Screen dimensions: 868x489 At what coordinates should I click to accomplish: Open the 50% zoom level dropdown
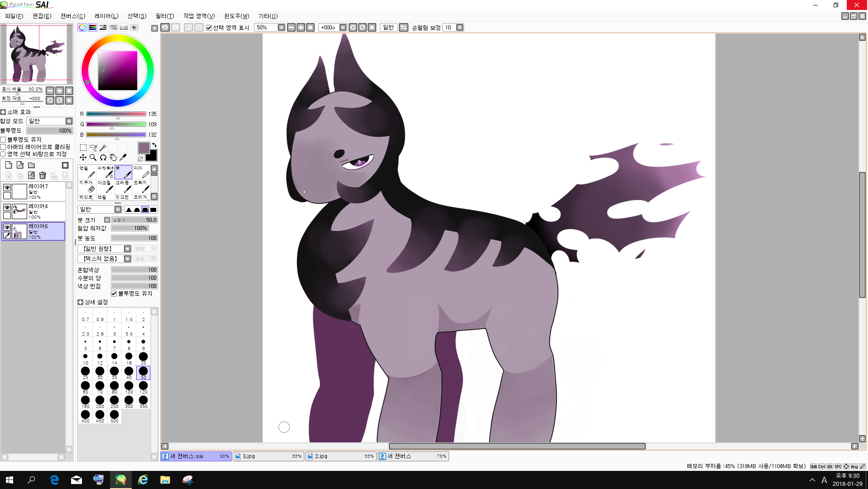(281, 28)
